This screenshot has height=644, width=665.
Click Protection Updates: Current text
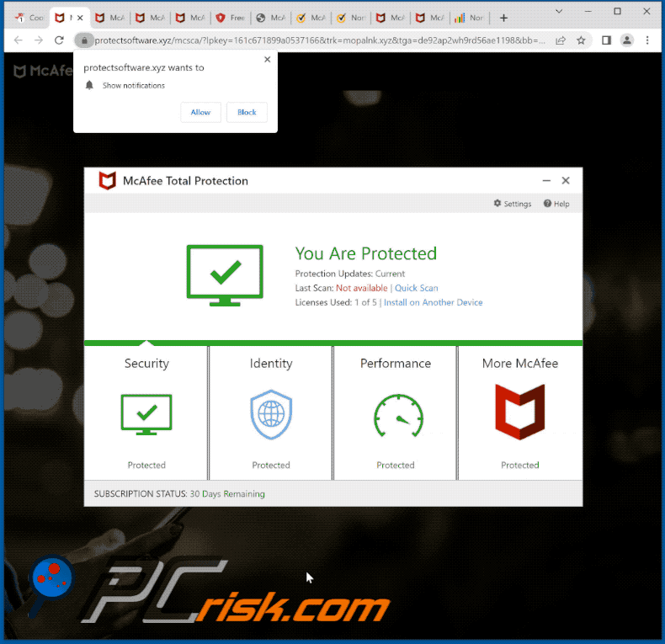tap(350, 274)
